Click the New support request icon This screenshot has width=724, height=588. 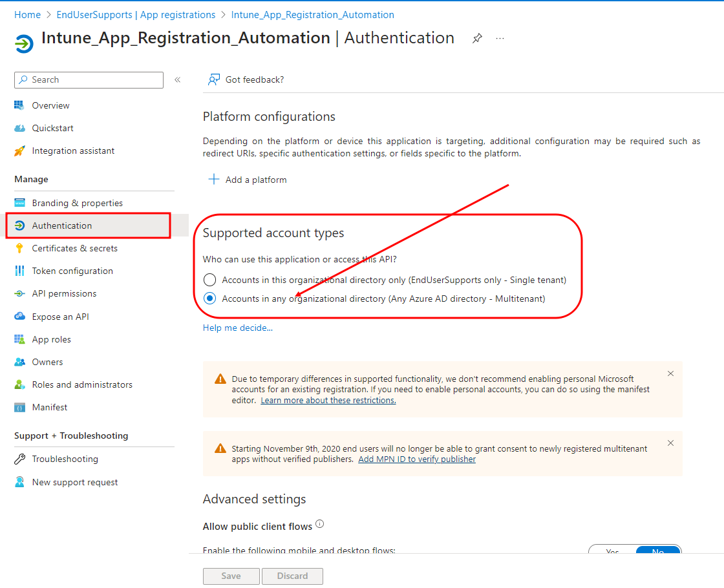19,482
